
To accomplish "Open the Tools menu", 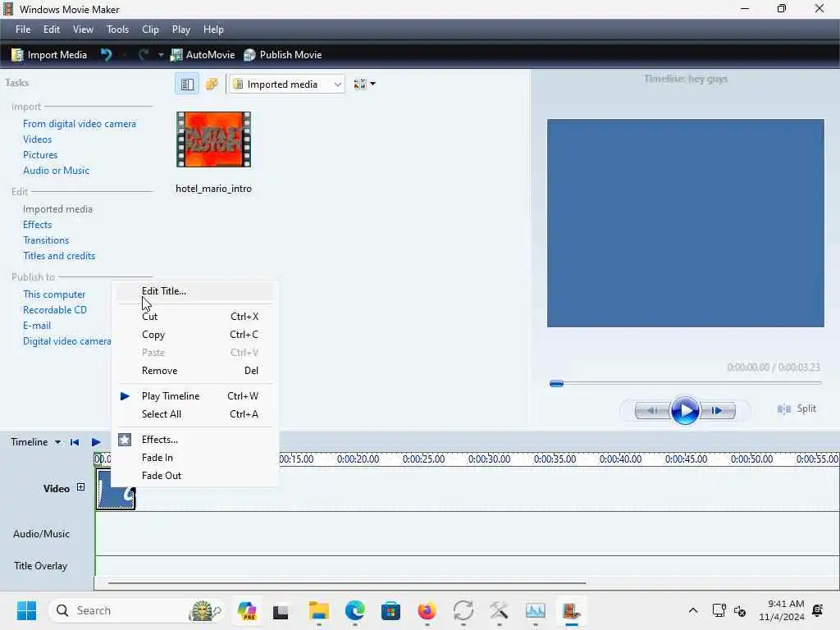I will [117, 30].
